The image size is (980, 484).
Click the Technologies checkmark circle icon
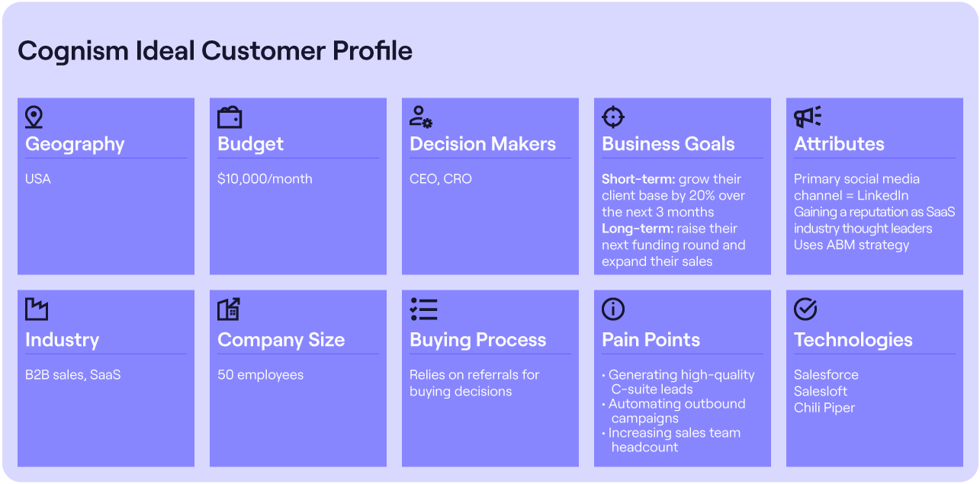tap(805, 309)
